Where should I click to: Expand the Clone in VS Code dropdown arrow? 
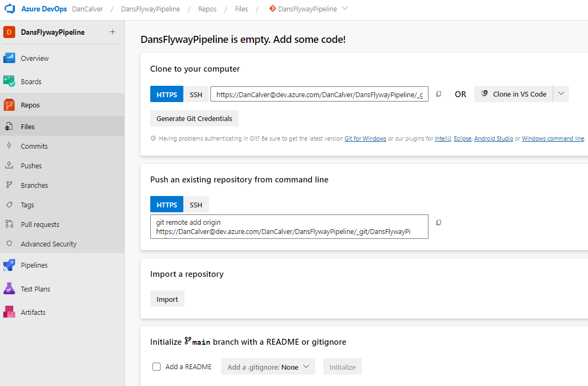pyautogui.click(x=561, y=94)
